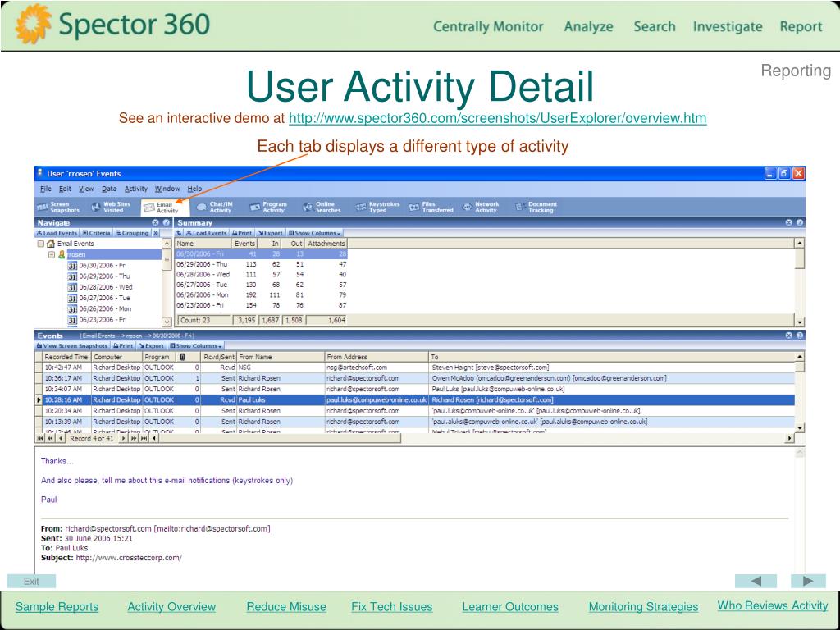Sort Events by Recorded Time column header

[66, 357]
